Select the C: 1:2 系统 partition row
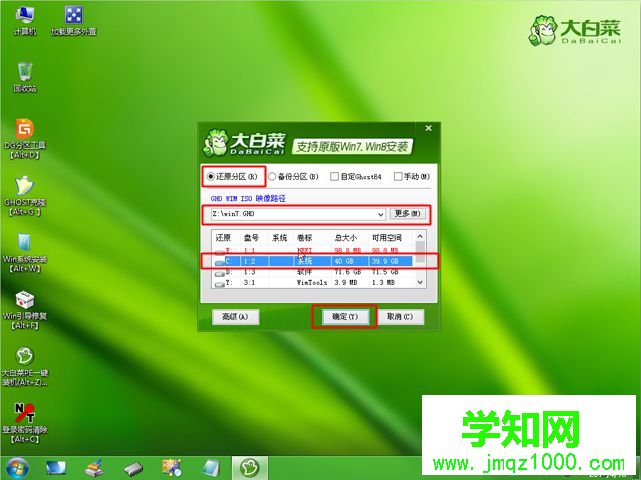The height and width of the screenshot is (480, 641). click(x=313, y=261)
